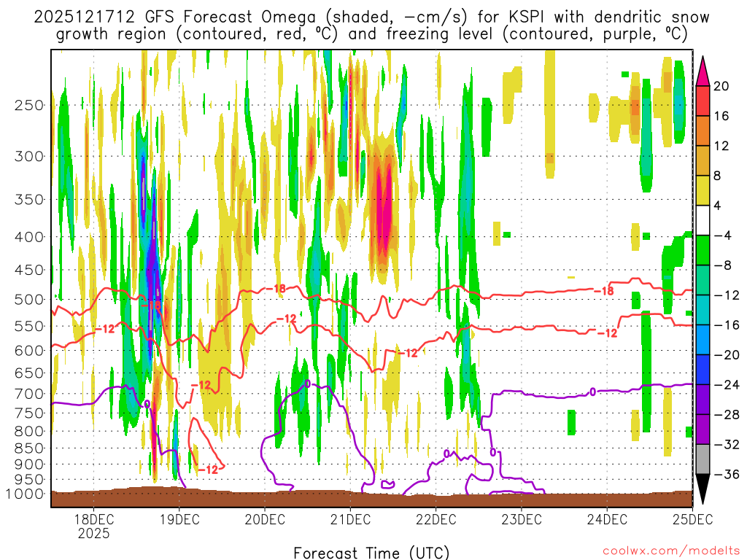
Task: Click the purple -24 to -28 colorbar segment
Action: point(703,400)
